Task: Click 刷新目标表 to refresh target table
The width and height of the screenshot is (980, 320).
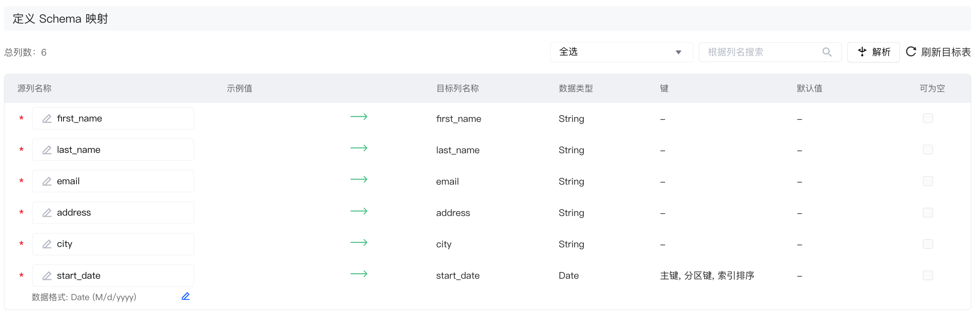Action: coord(938,52)
